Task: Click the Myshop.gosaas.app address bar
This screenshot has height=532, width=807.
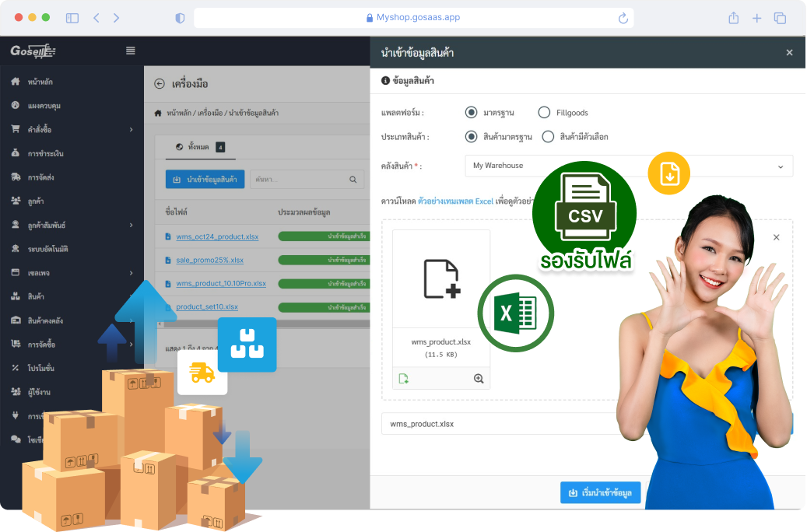Action: click(x=414, y=17)
